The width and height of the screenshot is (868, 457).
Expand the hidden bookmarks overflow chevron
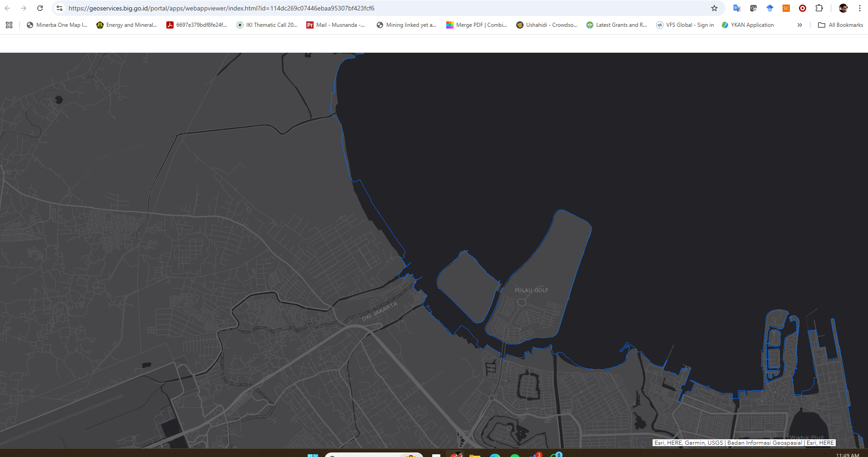(x=799, y=25)
